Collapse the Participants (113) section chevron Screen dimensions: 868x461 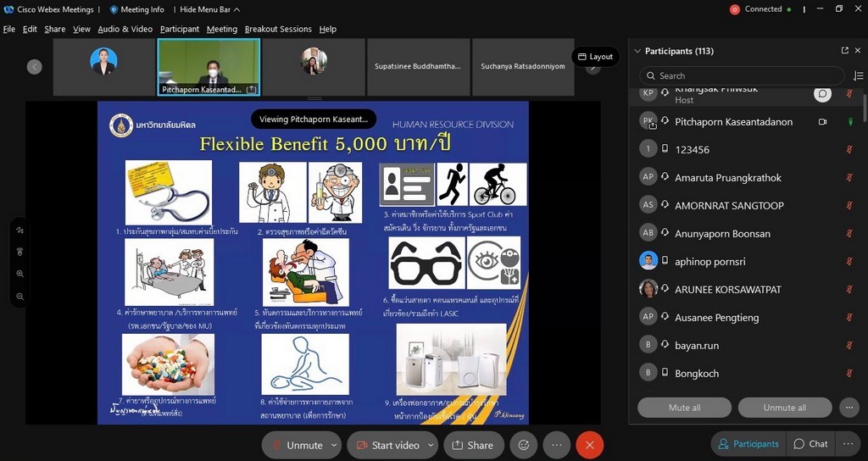click(x=637, y=51)
